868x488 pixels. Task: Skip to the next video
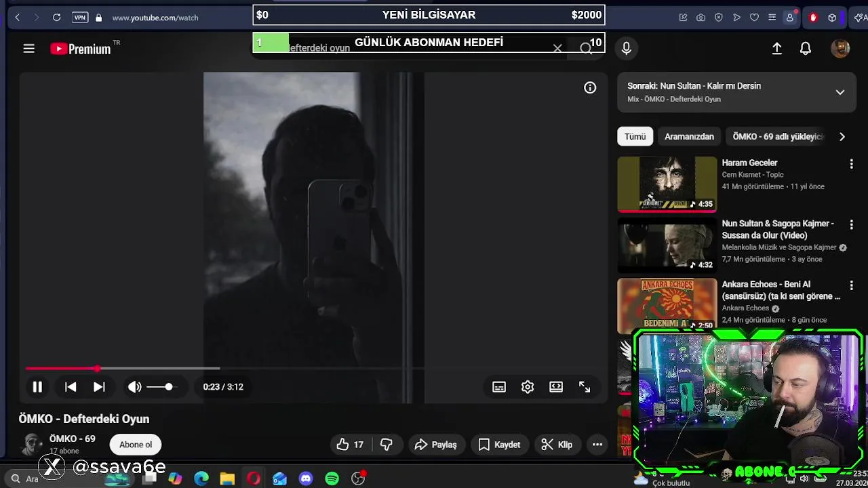click(x=99, y=386)
